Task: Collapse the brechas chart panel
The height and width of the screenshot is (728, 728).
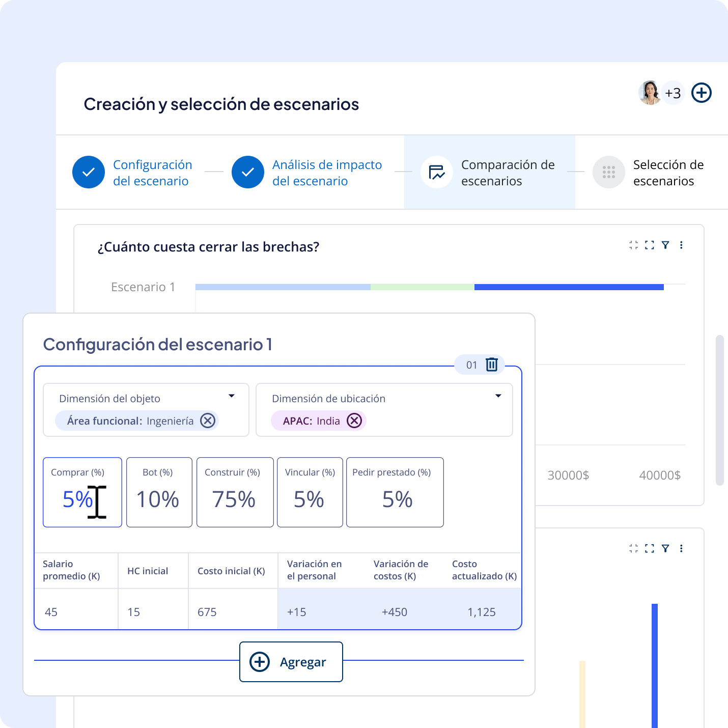Action: pos(633,245)
